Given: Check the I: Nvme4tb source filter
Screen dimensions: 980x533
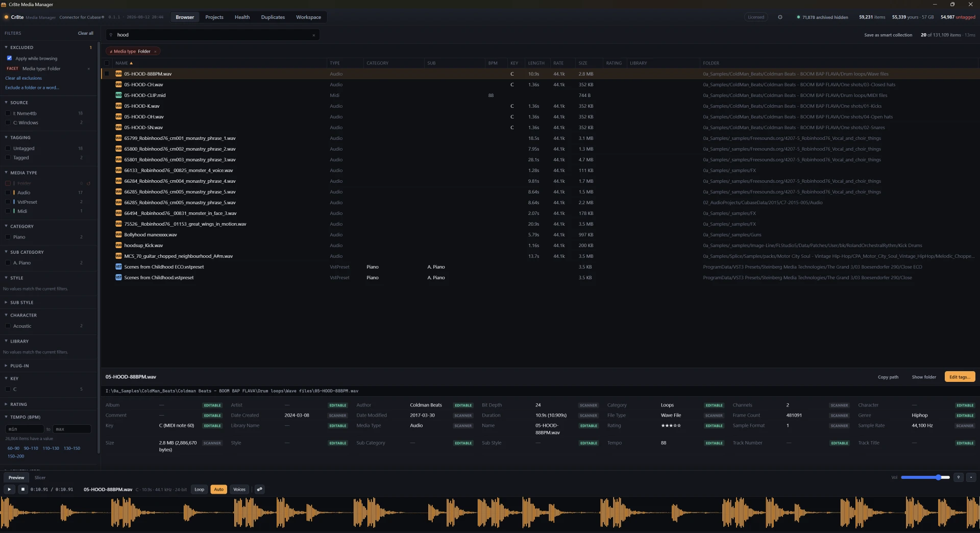Looking at the screenshot, I should click(8, 113).
